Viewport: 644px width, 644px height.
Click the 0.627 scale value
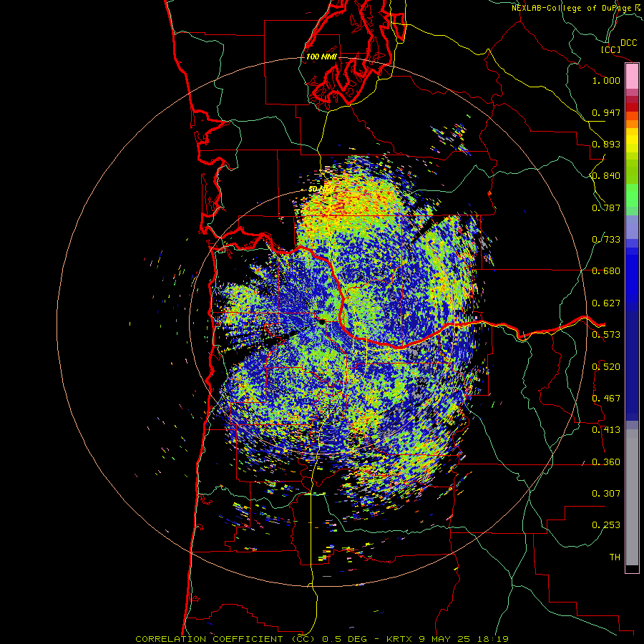(606, 303)
